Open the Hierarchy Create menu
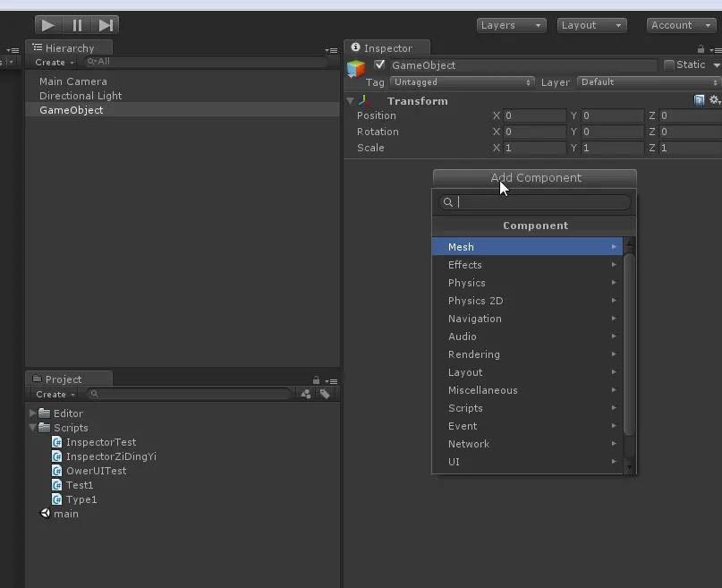Viewport: 722px width, 588px height. click(55, 62)
